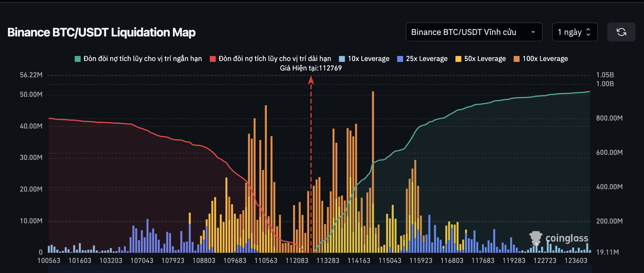
Task: Open the Binance BTC/USDT Vĩnh cửu dropdown
Action: pyautogui.click(x=474, y=32)
